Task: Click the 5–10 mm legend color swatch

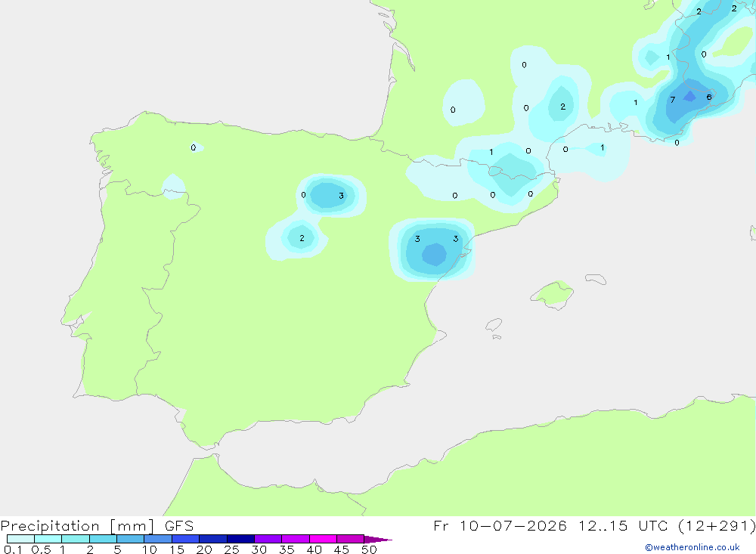Action: pyautogui.click(x=131, y=539)
